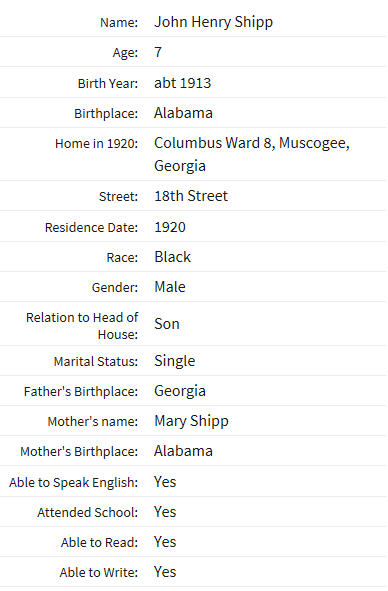Click the birth year abt 1913
This screenshot has height=591, width=388.
coord(182,83)
